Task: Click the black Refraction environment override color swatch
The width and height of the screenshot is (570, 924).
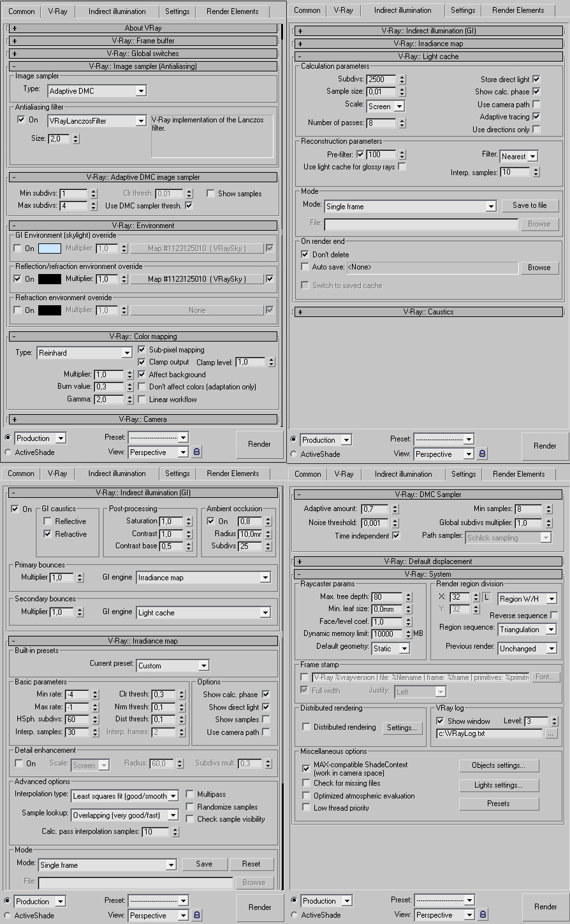Action: [50, 310]
